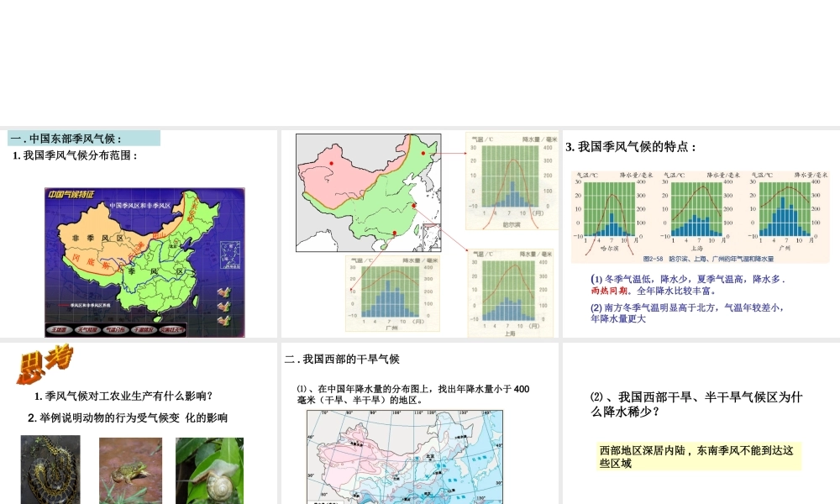Viewport: 840px width, 504px height.
Task: Click the 主菜单 oval button
Action: point(59,330)
